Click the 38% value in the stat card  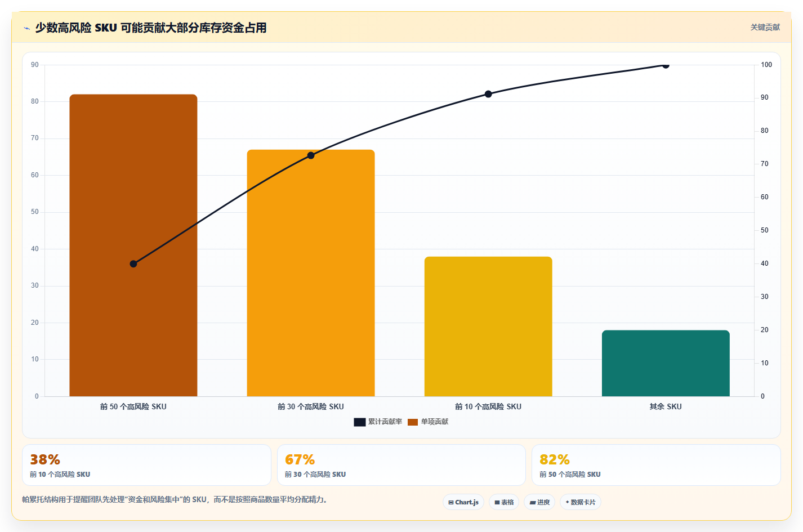coord(45,460)
